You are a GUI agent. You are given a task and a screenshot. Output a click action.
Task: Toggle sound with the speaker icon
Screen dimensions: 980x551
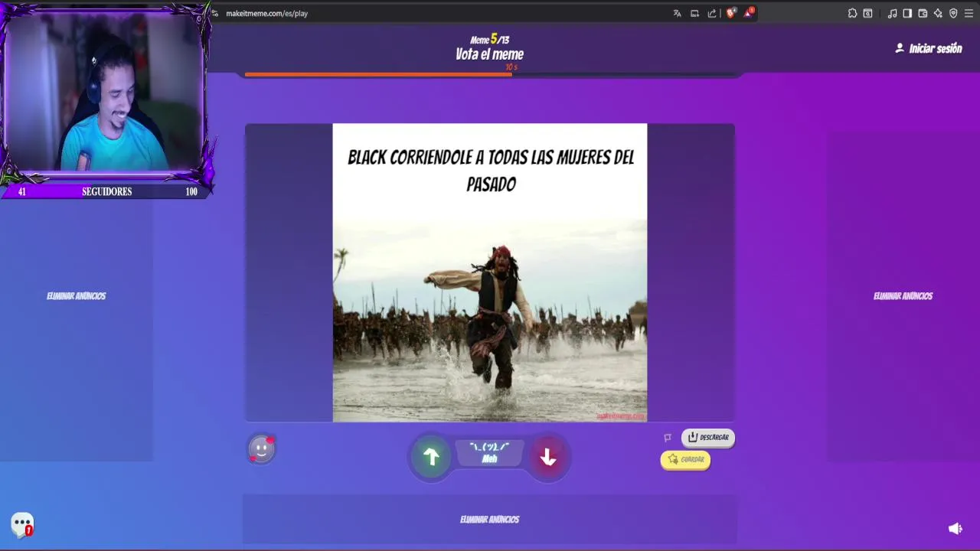click(x=955, y=529)
